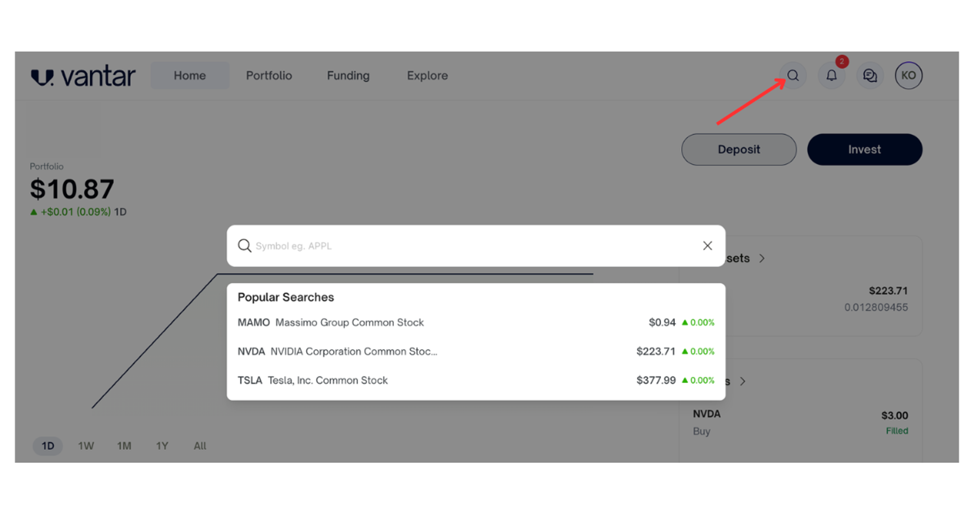This screenshot has height=514, width=980.
Task: Click the $377.99 Tesla price
Action: 656,380
